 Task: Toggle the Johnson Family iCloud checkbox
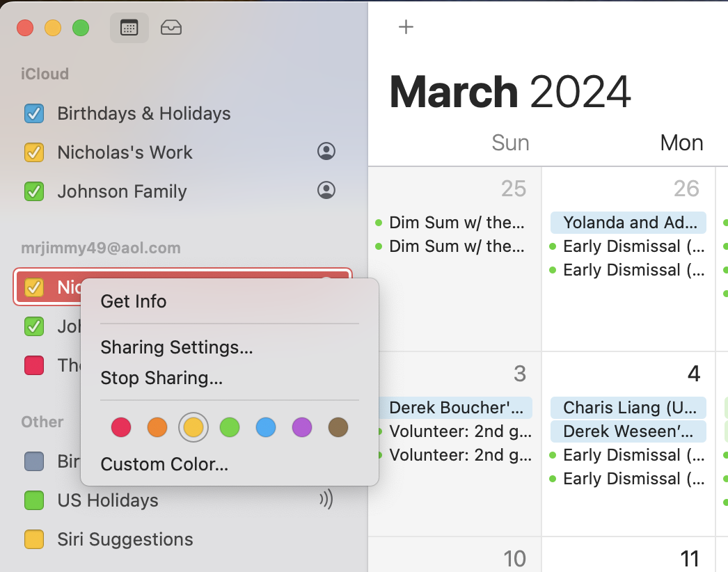pos(34,191)
